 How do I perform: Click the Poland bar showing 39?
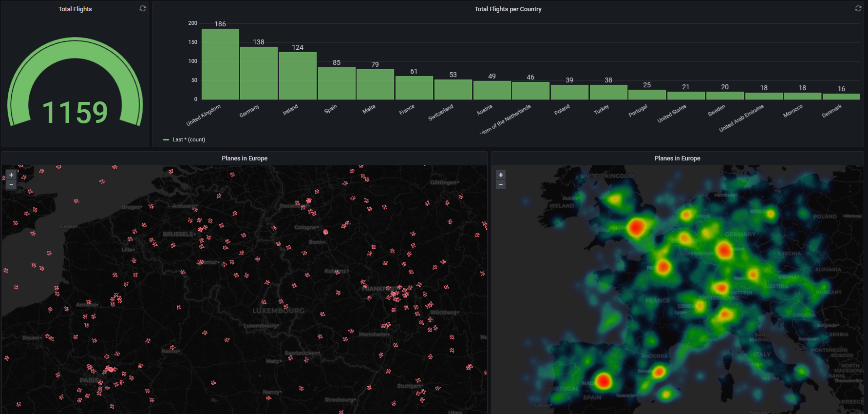pos(569,92)
